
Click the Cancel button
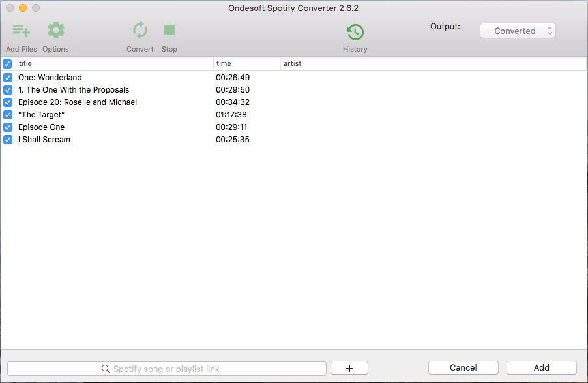pos(463,367)
